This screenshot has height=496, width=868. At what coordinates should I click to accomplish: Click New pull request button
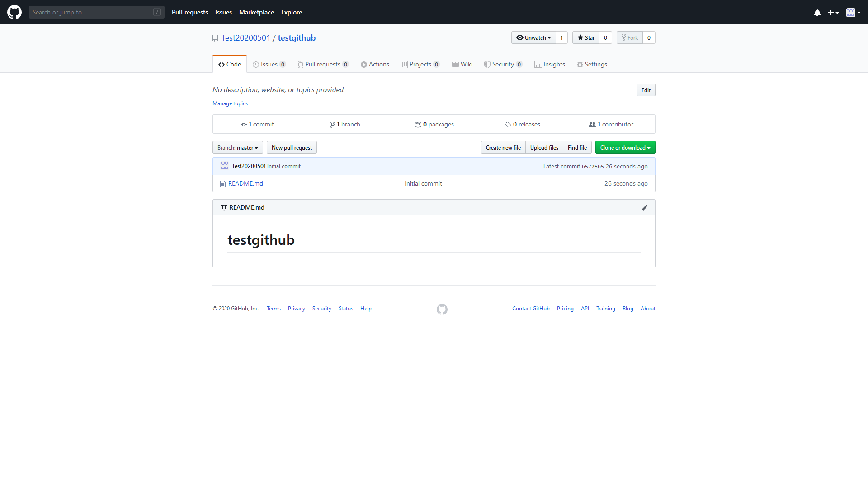point(292,147)
